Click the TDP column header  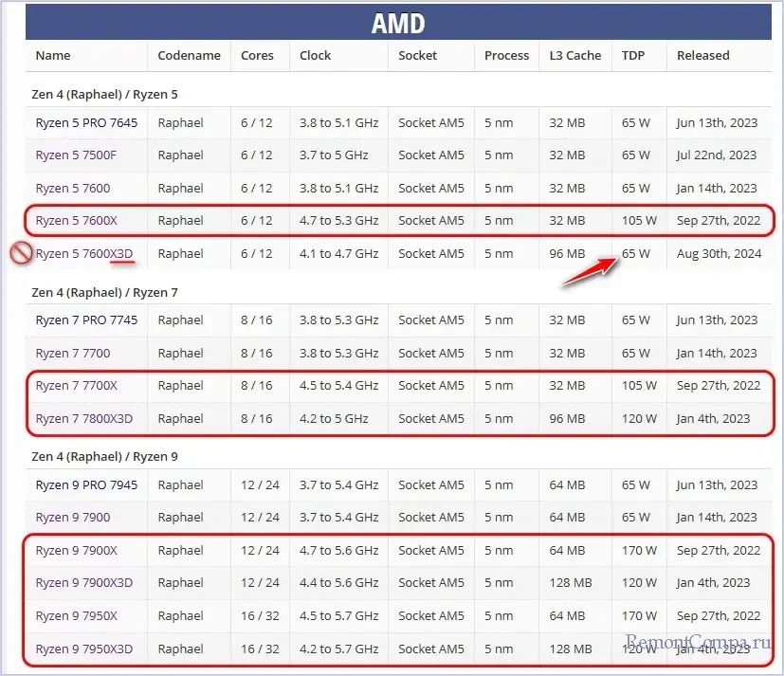point(632,56)
